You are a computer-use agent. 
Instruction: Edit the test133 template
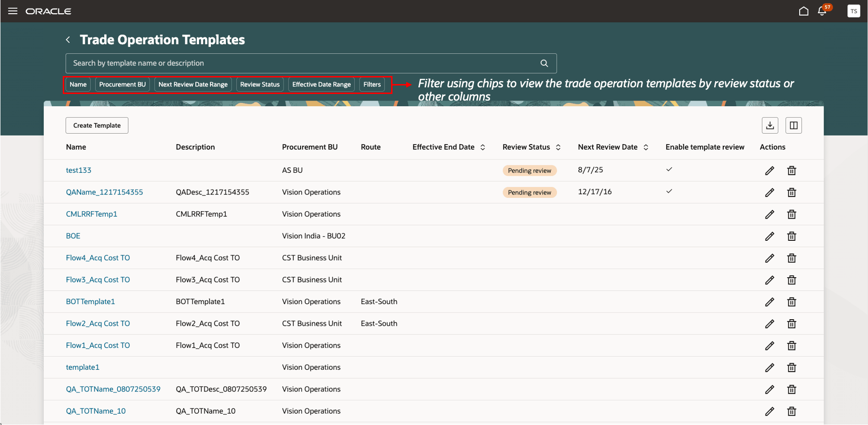769,170
